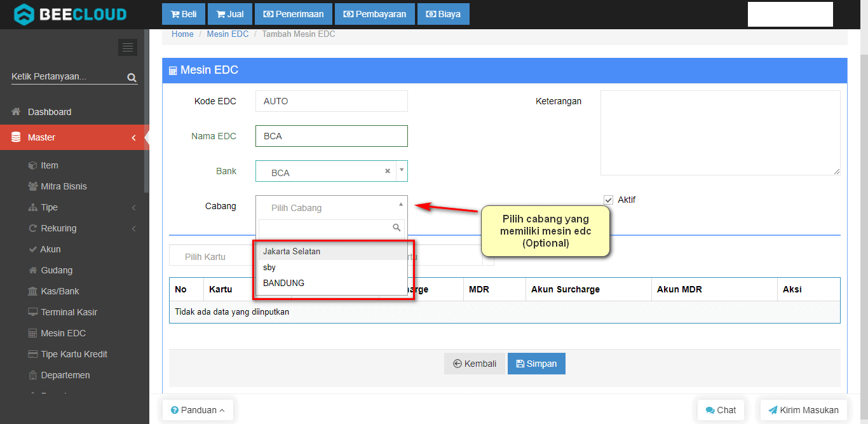Screen dimensions: 868x424
Task: Click the MDR column header
Action: [x=494, y=289]
